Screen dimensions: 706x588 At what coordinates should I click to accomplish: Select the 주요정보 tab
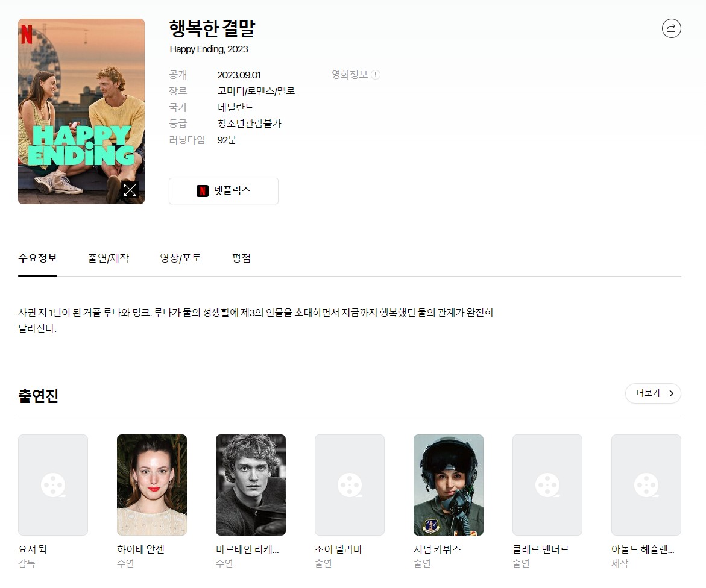click(x=37, y=258)
